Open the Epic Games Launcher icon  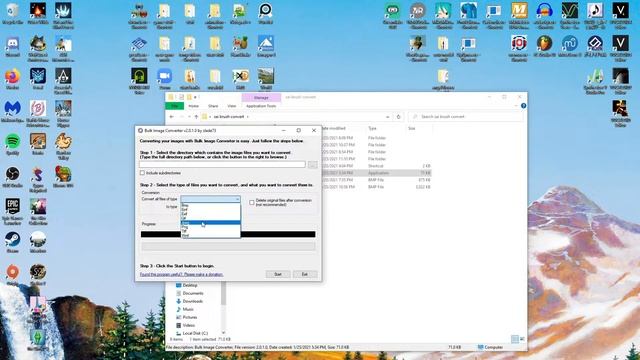pyautogui.click(x=12, y=210)
